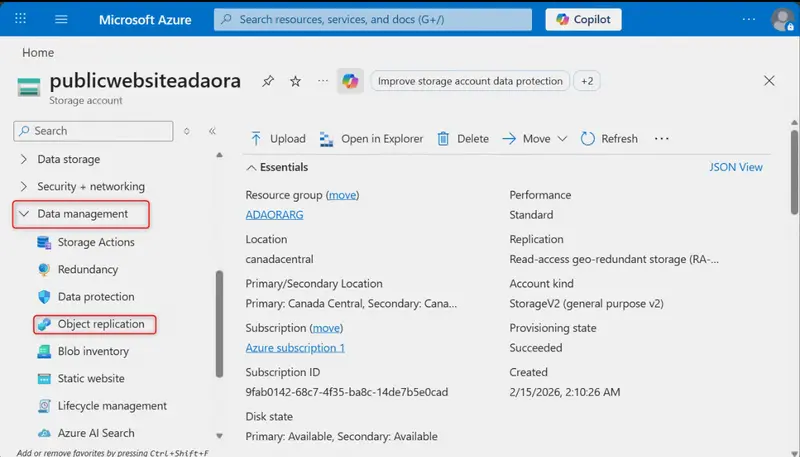Pin the publicwebsiteadaora storage account
The width and height of the screenshot is (800, 457).
268,81
